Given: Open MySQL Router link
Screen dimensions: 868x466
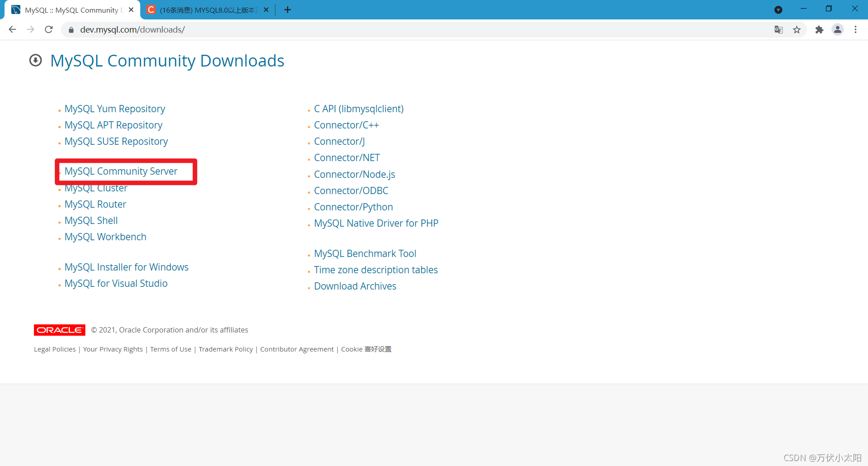Looking at the screenshot, I should tap(95, 204).
